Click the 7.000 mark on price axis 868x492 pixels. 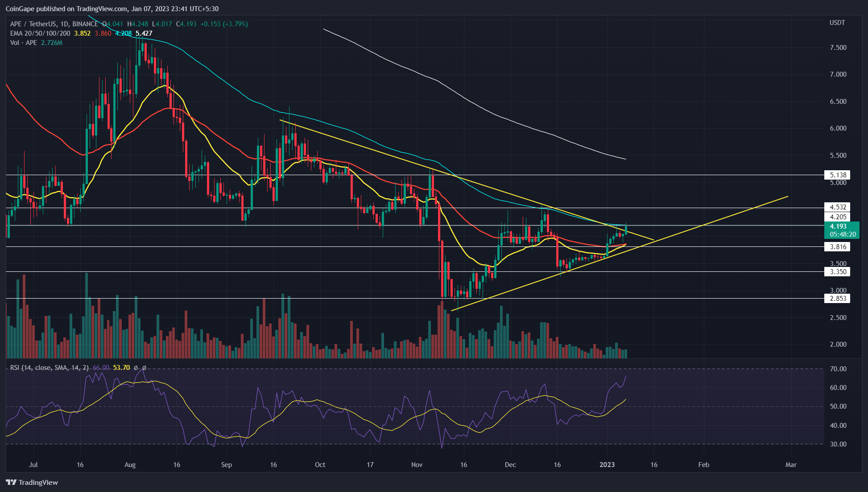pyautogui.click(x=838, y=74)
